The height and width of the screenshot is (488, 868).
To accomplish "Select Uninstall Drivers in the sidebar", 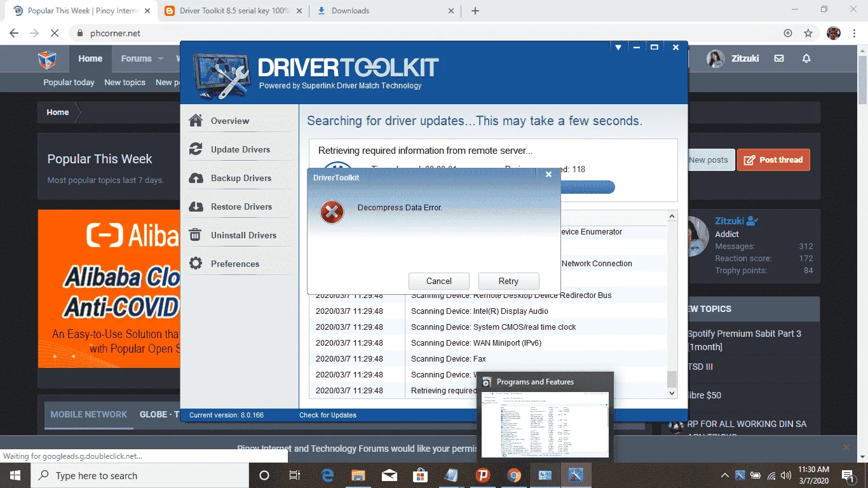I will 243,235.
